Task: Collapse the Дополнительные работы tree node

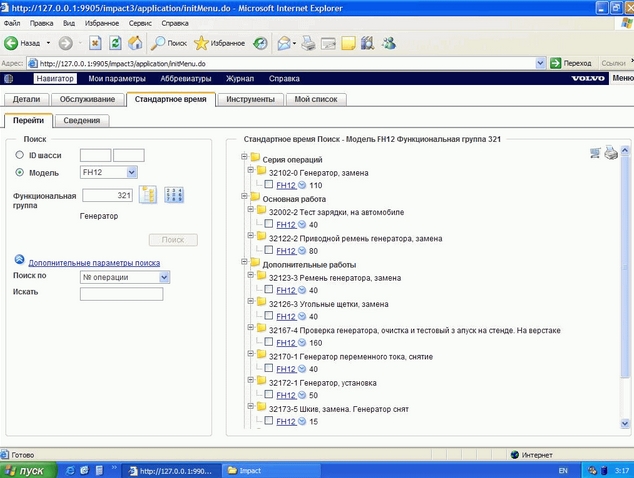Action: [x=244, y=262]
